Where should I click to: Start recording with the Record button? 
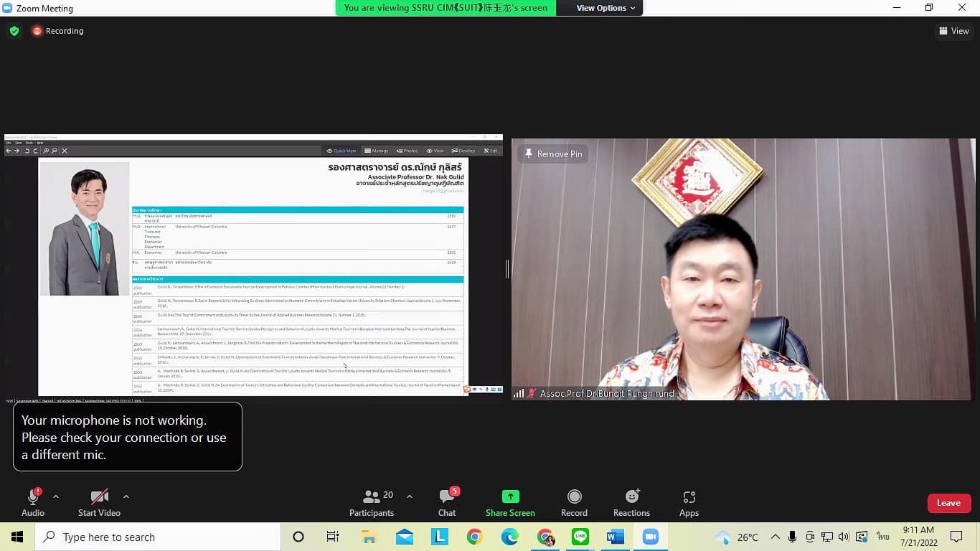(574, 503)
